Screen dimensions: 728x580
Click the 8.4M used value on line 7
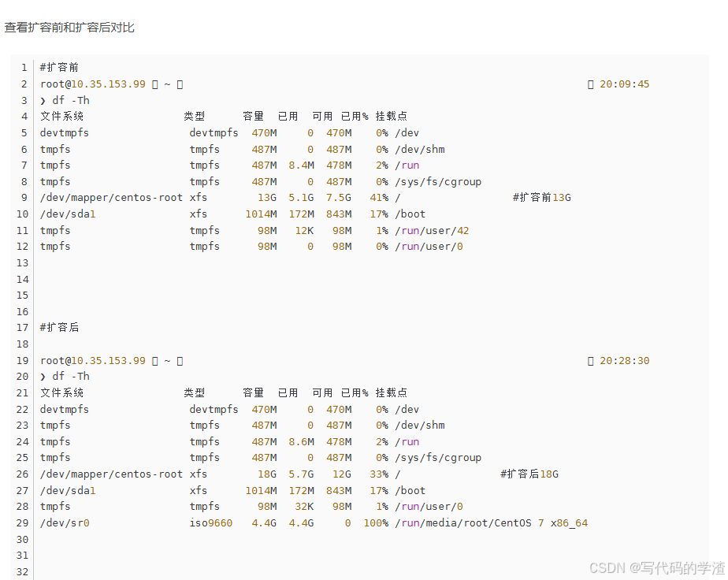[301, 165]
